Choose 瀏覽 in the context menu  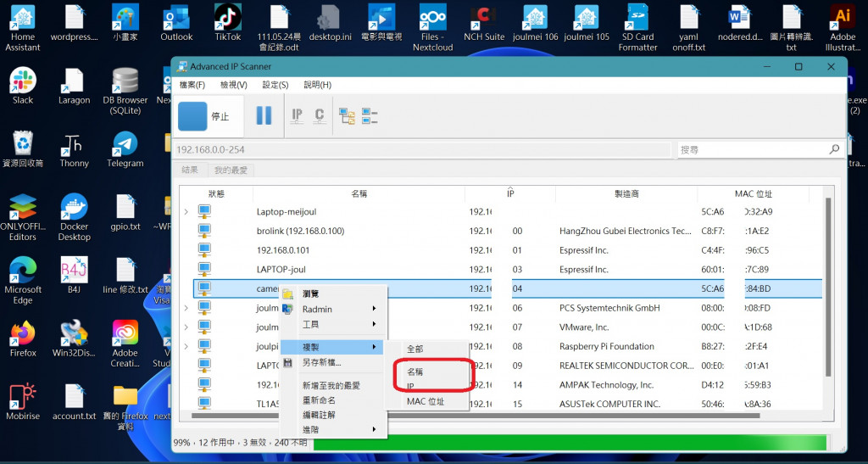point(333,293)
